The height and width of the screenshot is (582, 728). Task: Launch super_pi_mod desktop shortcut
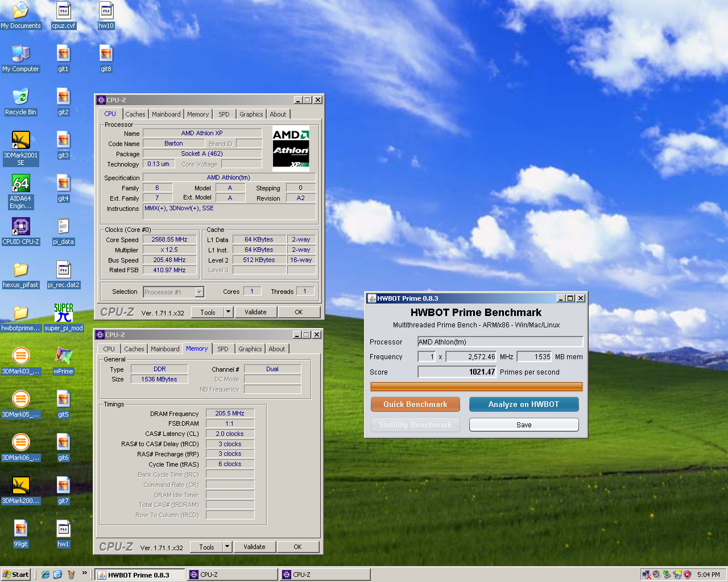click(63, 318)
